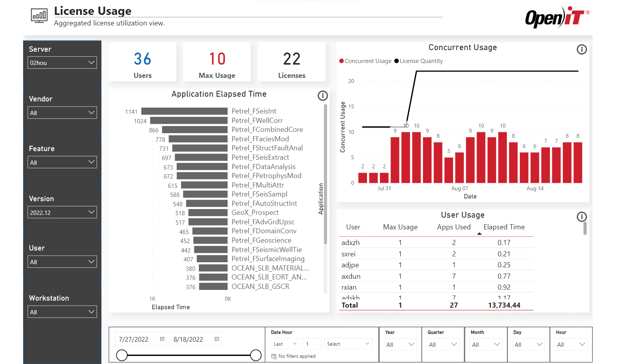Click the right date range slider handle

[256, 355]
